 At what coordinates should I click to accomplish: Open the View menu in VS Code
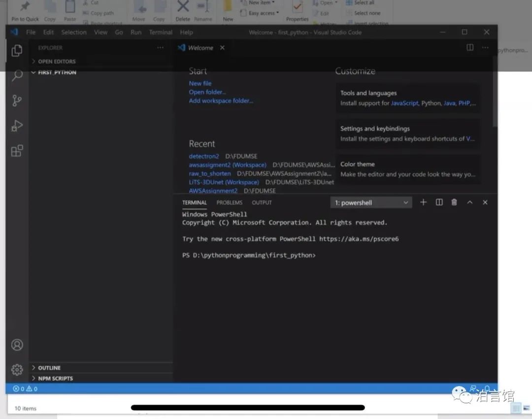101,32
